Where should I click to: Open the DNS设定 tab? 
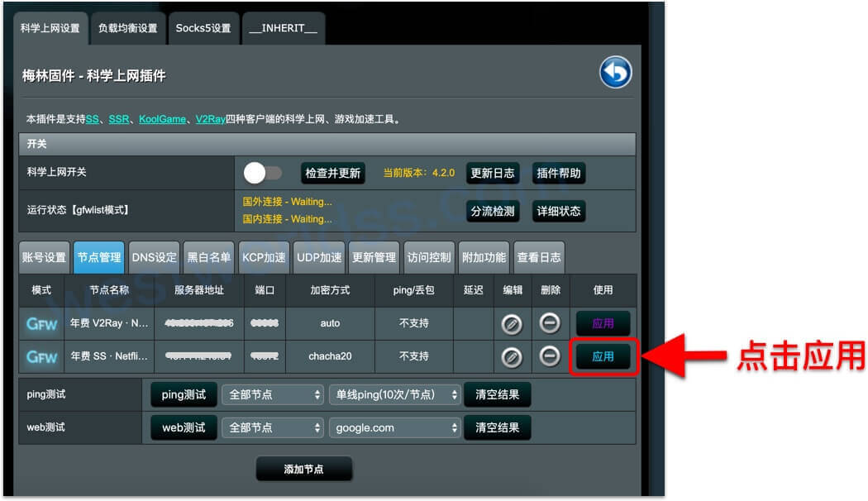(153, 257)
